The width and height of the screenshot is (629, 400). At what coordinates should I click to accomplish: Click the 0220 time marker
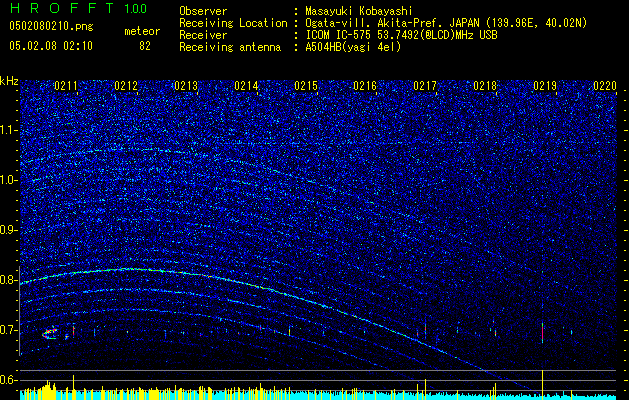point(605,86)
